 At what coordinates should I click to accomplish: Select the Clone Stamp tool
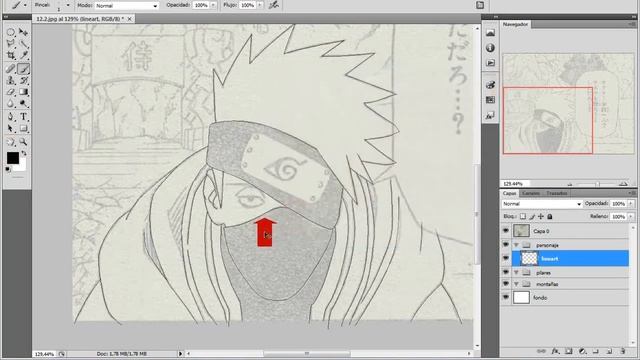tap(11, 80)
